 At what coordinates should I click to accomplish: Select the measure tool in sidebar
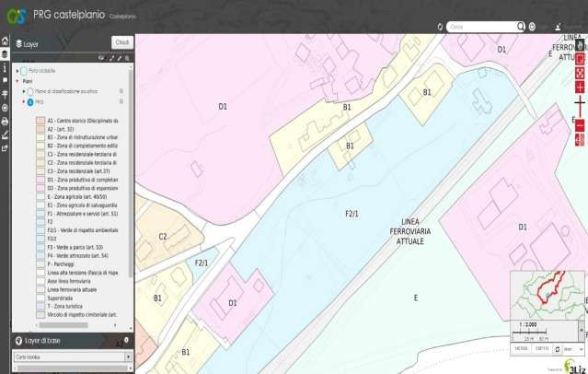(x=5, y=134)
